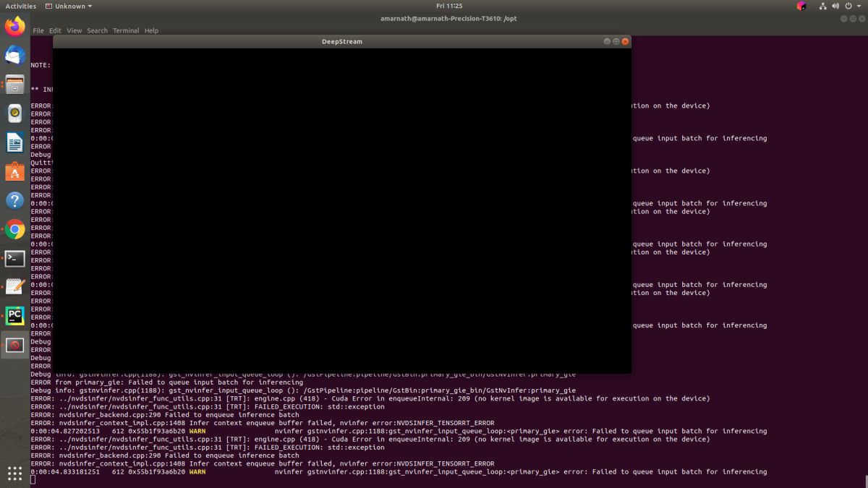The width and height of the screenshot is (868, 488).
Task: Open the Help question-mark icon
Action: coord(14,200)
